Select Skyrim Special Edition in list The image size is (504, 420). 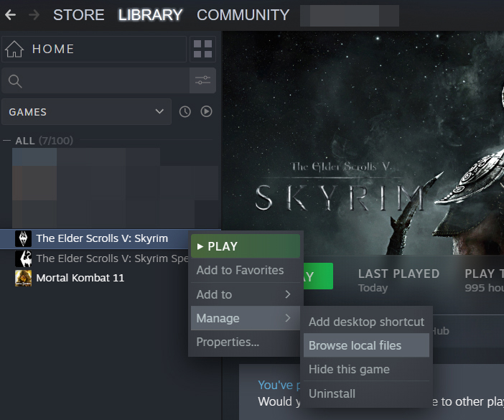tap(94, 258)
